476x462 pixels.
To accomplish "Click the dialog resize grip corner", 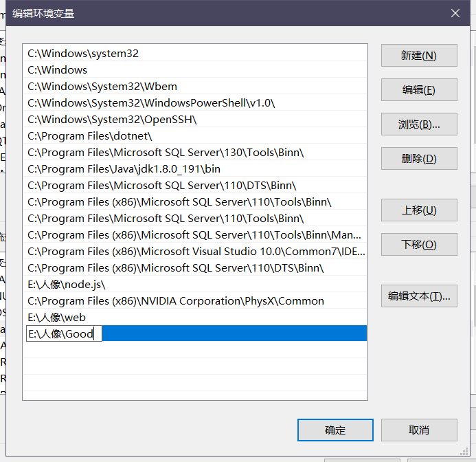I will click(464, 452).
